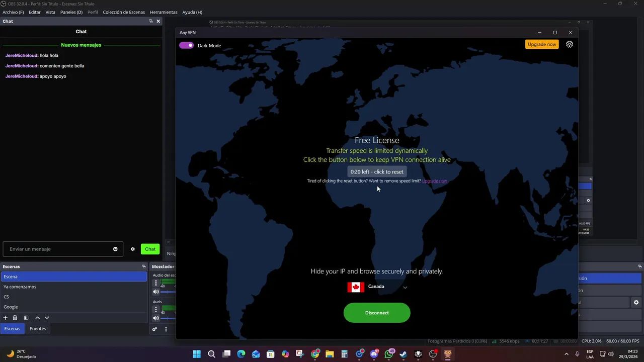Show hidden system tray icons chevron
Image resolution: width=644 pixels, height=362 pixels.
[567, 354]
